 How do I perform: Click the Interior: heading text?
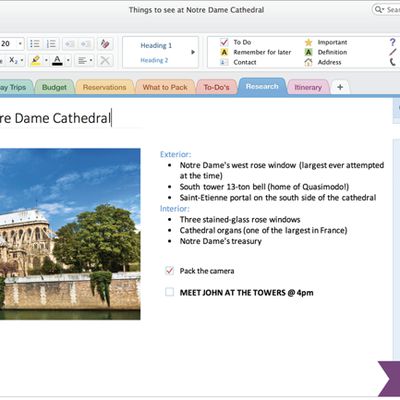click(x=175, y=209)
